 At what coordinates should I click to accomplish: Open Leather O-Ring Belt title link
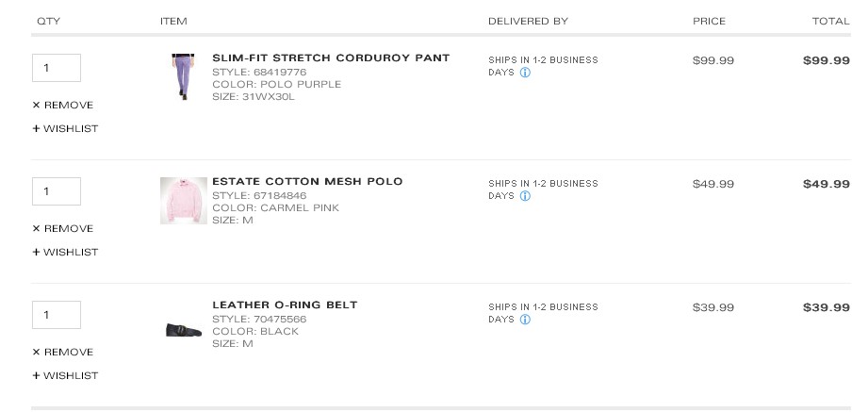[285, 305]
